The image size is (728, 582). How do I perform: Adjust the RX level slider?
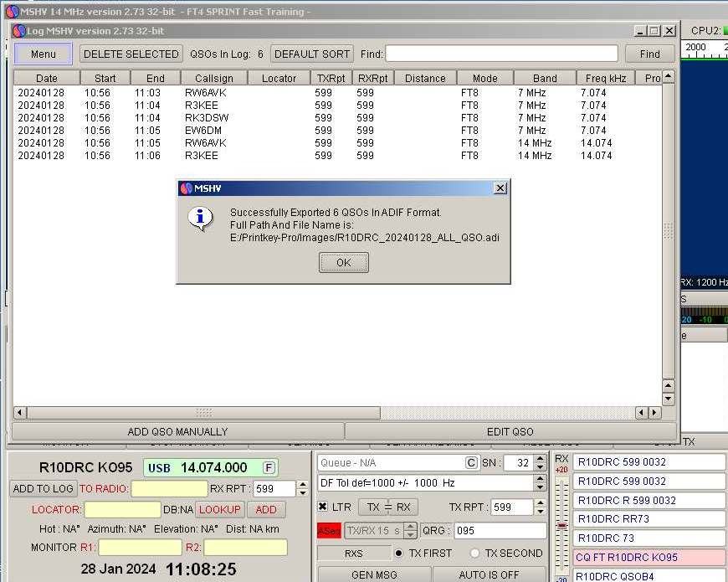point(561,526)
